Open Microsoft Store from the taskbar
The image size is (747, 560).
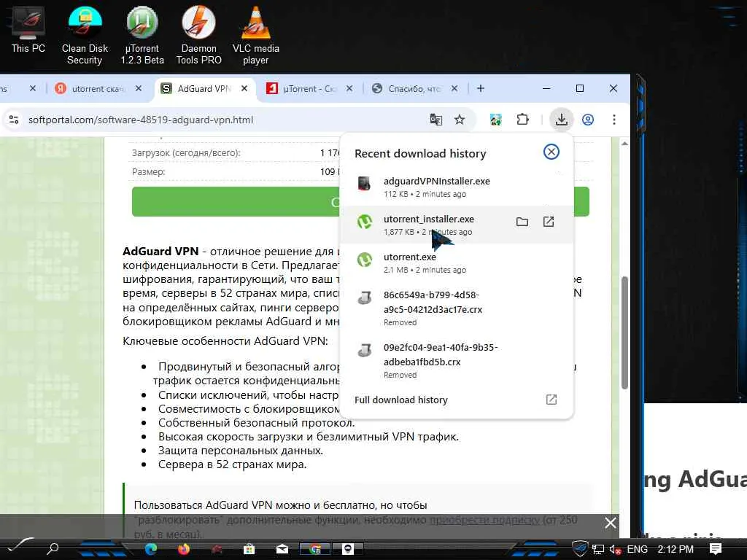point(249,549)
